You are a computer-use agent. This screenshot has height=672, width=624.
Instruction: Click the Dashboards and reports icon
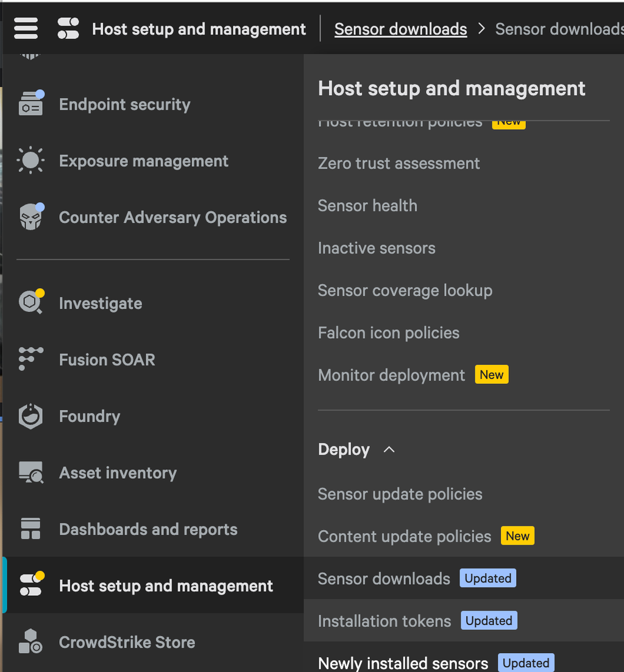point(30,529)
